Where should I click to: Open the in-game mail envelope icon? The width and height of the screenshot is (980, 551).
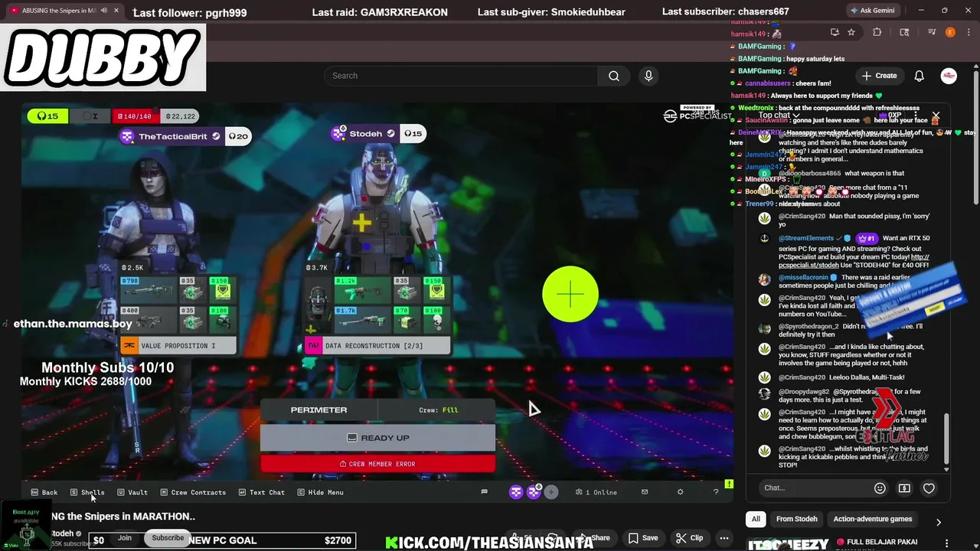645,492
